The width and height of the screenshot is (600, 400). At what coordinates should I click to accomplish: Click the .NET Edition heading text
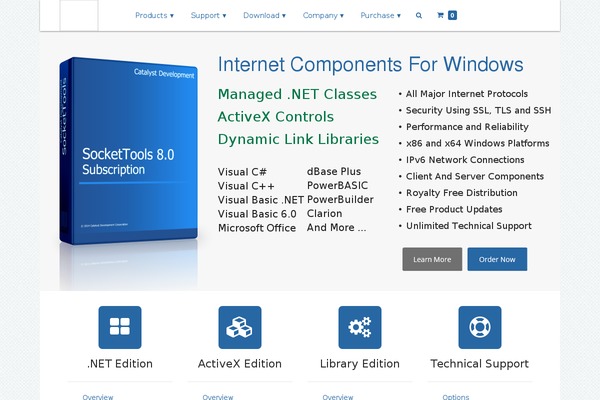[x=120, y=364]
